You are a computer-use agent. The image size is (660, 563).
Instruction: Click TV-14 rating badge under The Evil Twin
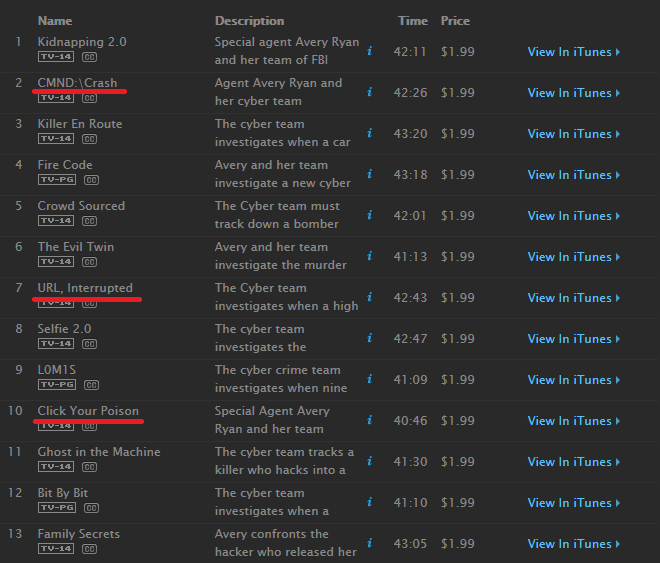56,262
